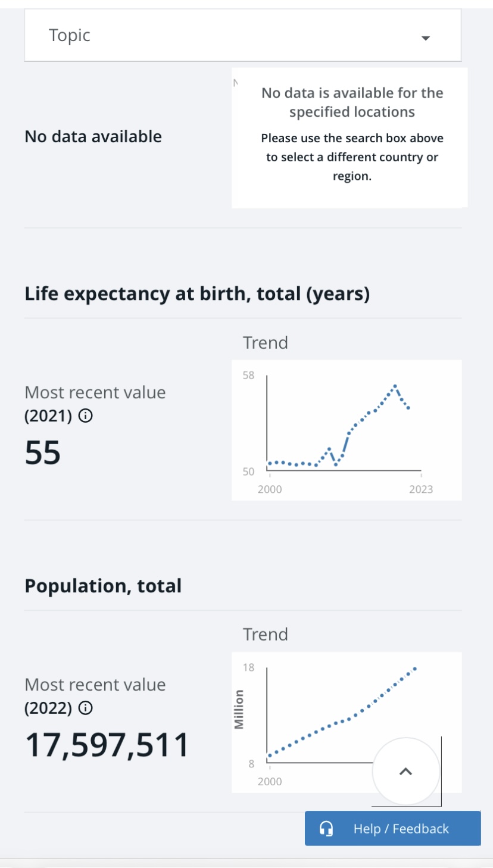The height and width of the screenshot is (868, 493).
Task: Open Population, total indicator heading
Action: tap(103, 586)
